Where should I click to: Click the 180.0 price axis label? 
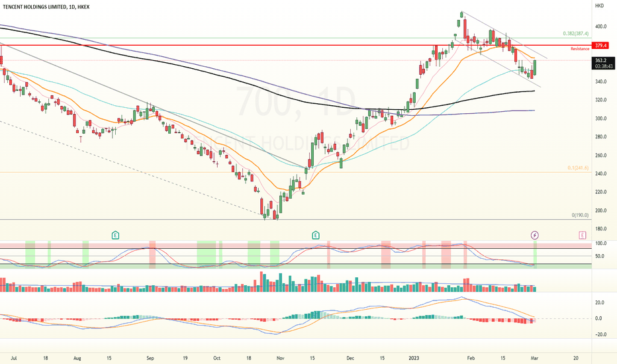(600, 229)
